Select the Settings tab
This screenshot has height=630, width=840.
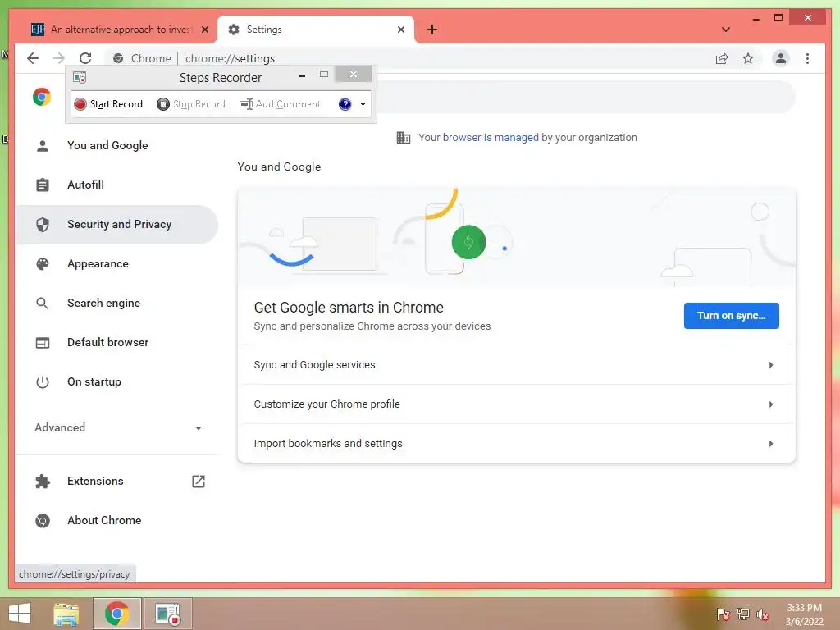tap(316, 30)
